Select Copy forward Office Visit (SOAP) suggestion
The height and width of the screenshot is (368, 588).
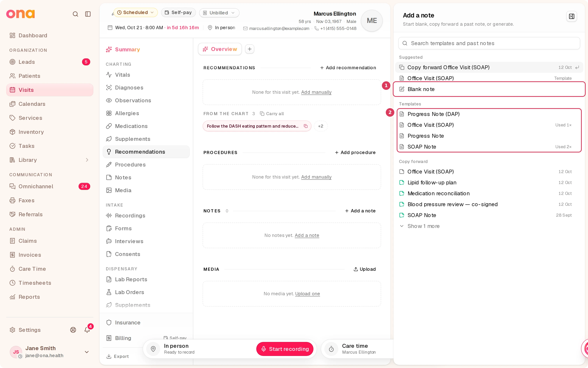click(489, 67)
